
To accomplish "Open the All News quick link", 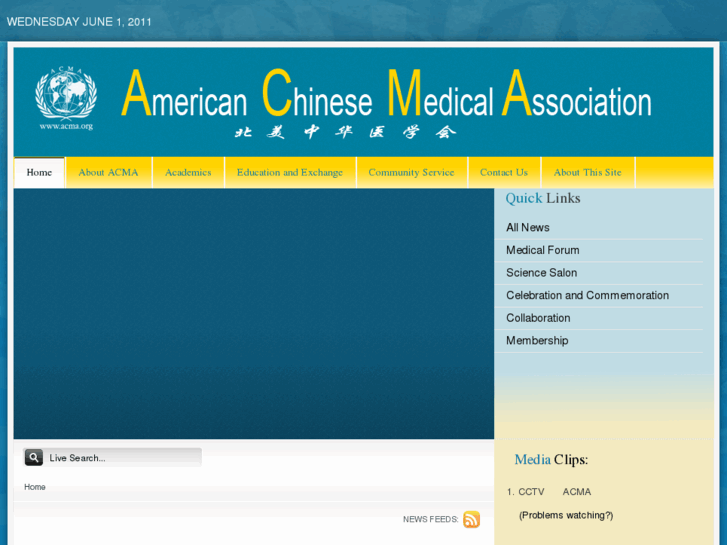I will coord(528,227).
